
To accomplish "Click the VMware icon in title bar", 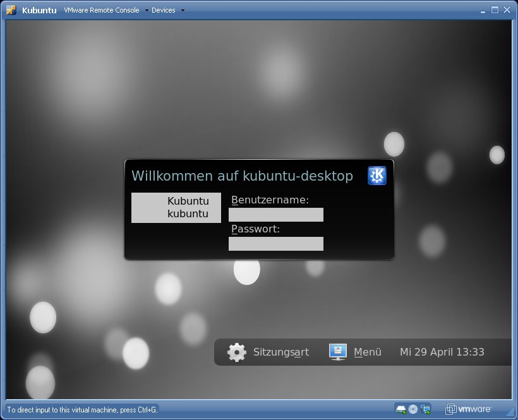I will (x=11, y=10).
